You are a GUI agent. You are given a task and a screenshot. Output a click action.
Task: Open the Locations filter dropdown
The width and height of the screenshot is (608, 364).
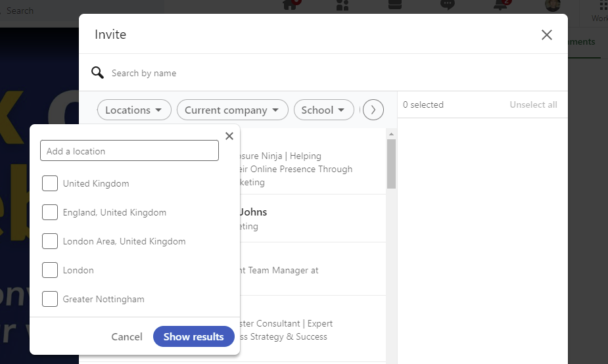[134, 110]
